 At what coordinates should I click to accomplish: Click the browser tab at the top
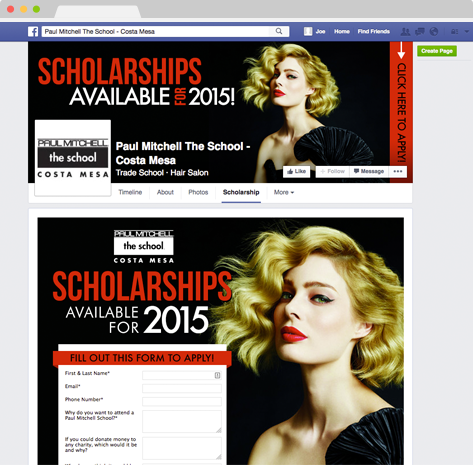coord(98,12)
